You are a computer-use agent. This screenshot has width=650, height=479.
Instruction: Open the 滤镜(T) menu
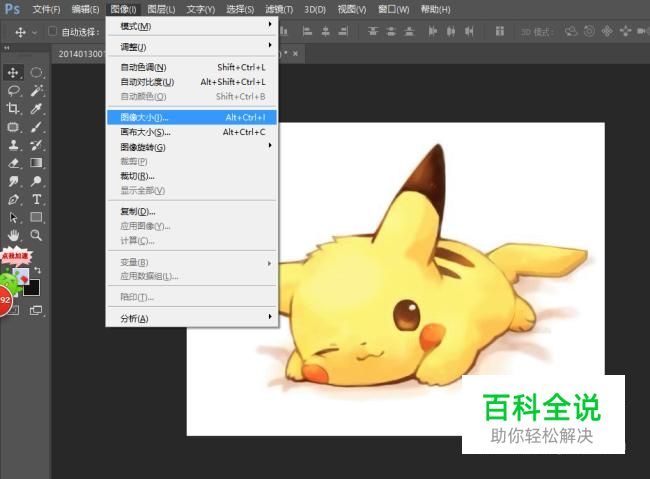[279, 9]
